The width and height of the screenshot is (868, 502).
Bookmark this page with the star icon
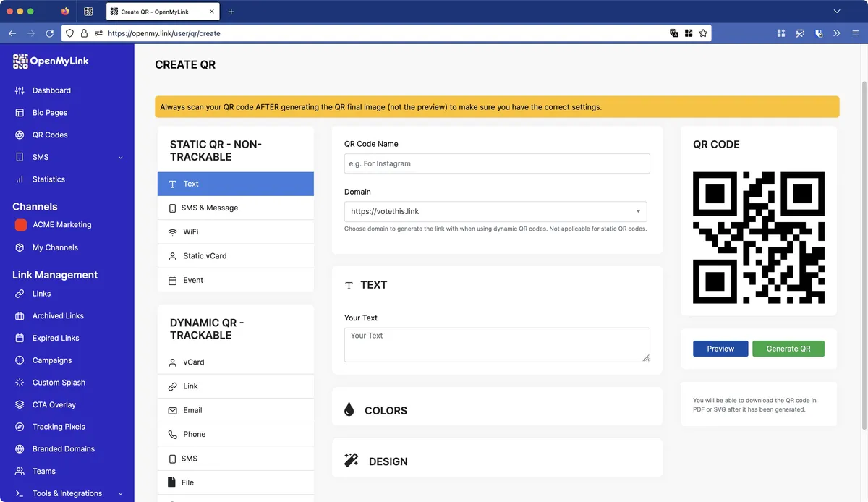tap(703, 33)
